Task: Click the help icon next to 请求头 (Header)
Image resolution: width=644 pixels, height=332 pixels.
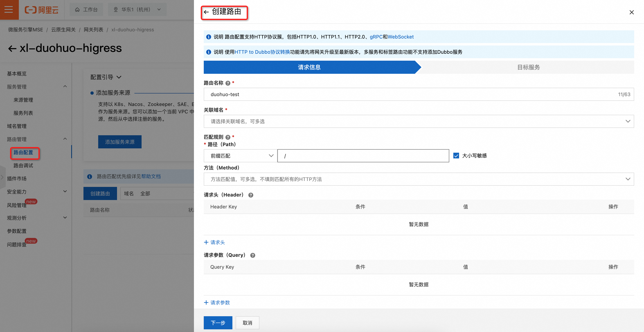Action: point(251,195)
